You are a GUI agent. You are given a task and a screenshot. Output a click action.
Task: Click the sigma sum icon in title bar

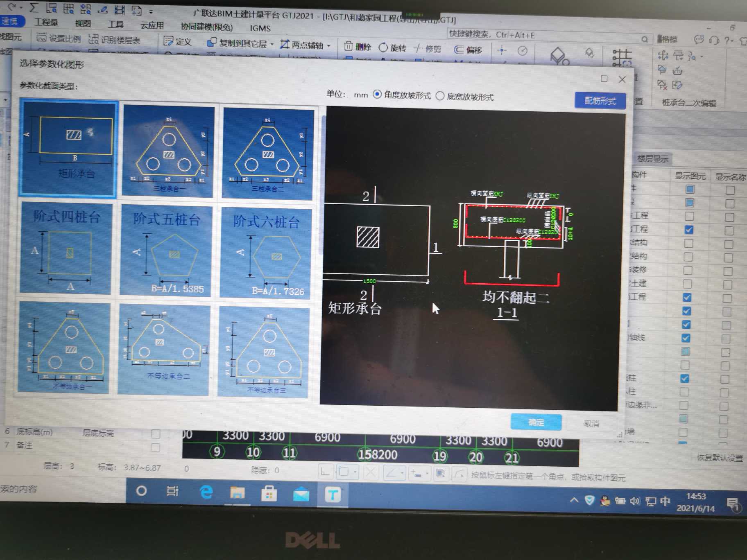tap(34, 8)
